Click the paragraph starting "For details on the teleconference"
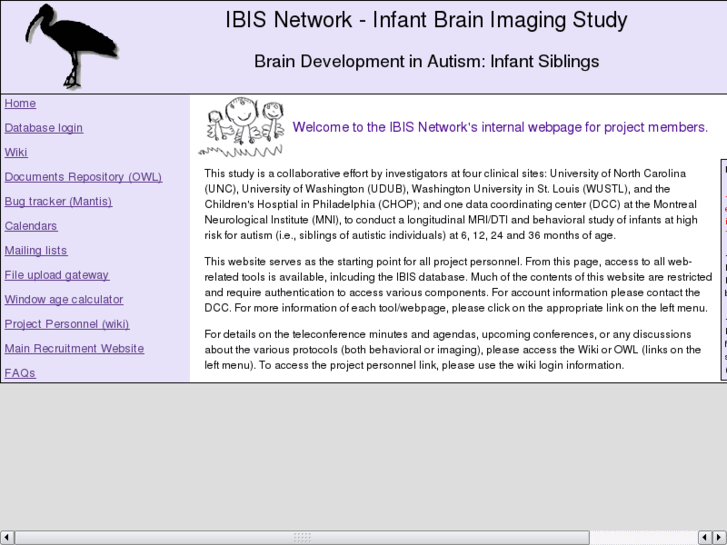Viewport: 727px width, 545px height. [453, 350]
